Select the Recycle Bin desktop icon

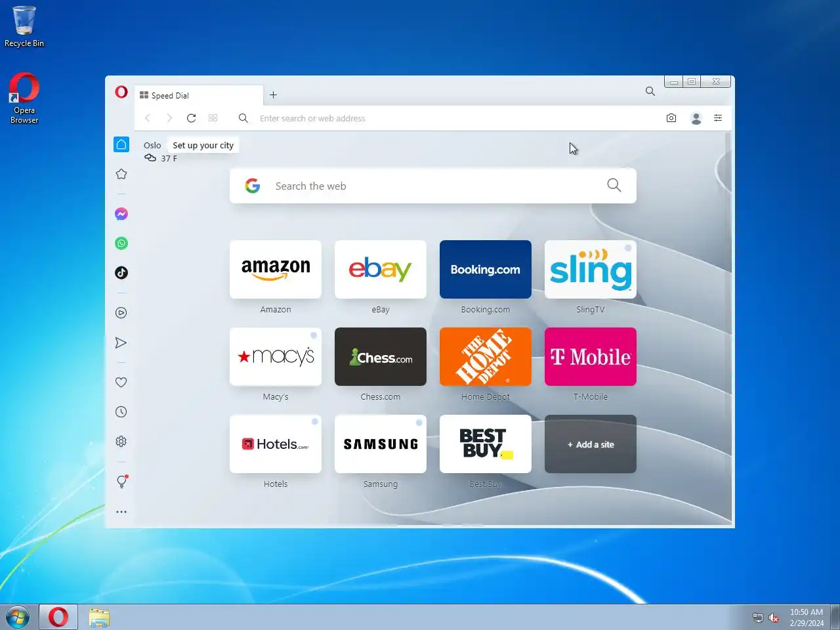(x=24, y=27)
